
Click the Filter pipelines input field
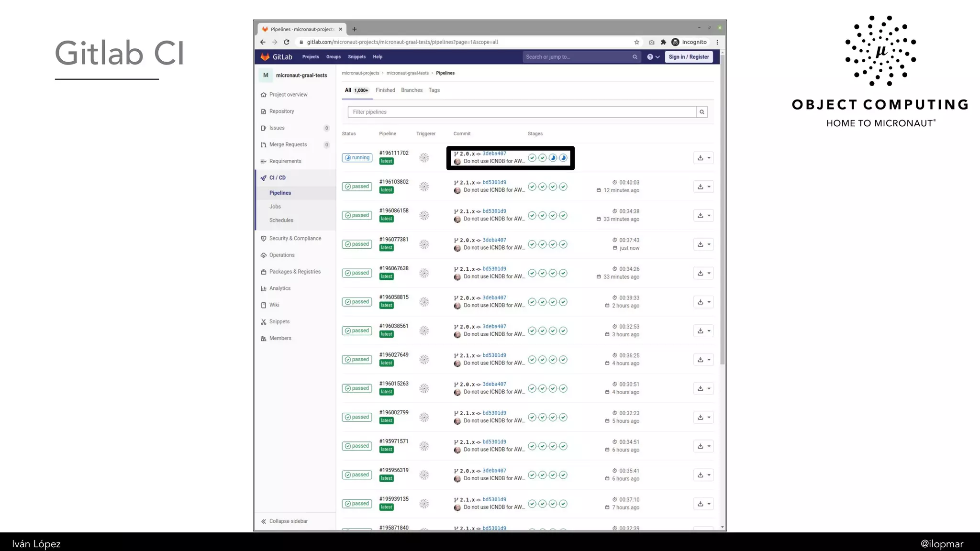tap(522, 112)
